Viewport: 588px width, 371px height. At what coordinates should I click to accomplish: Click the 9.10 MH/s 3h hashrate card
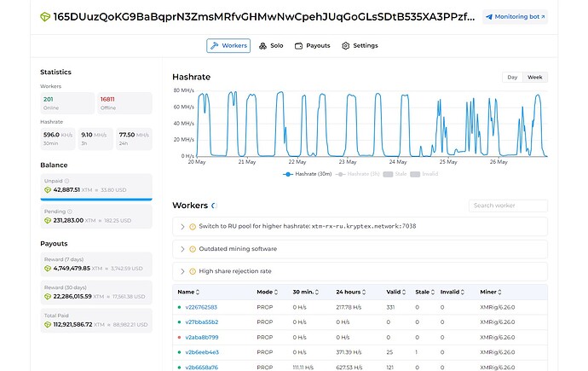point(95,139)
